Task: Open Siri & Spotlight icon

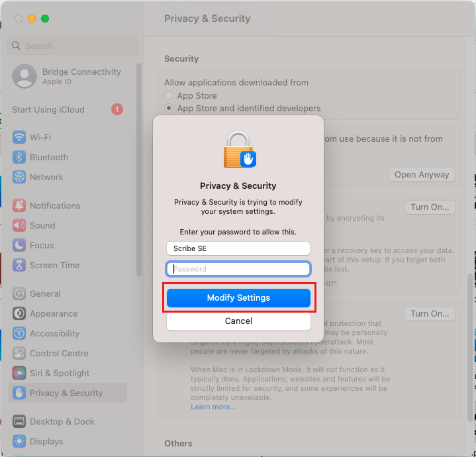Action: coord(19,374)
